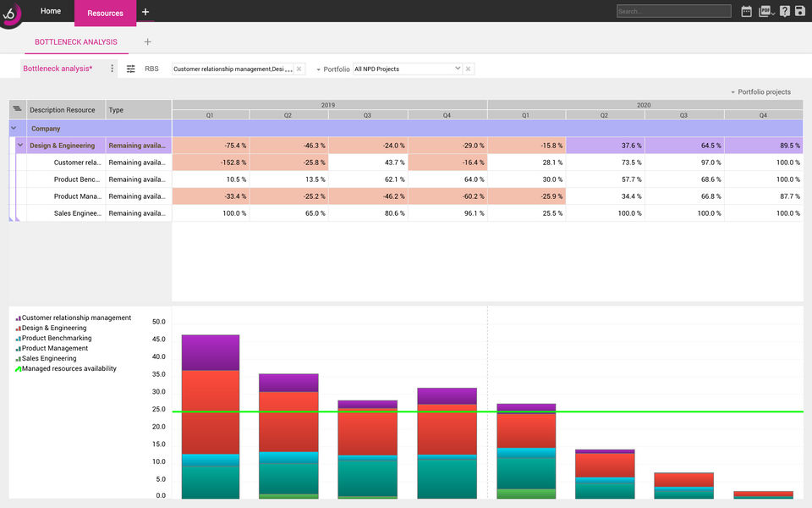Click the plus icon next to Resources
The width and height of the screenshot is (812, 508).
(145, 12)
